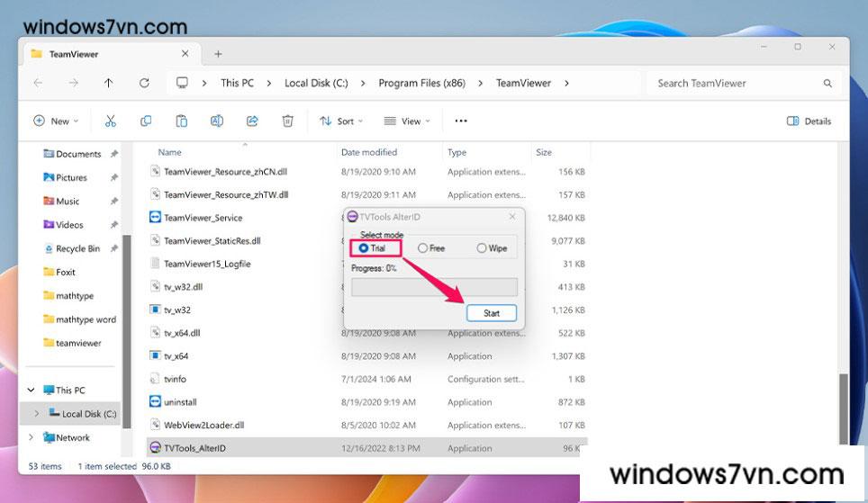The width and height of the screenshot is (868, 503).
Task: Close the TeamViewer tab
Action: (x=185, y=54)
